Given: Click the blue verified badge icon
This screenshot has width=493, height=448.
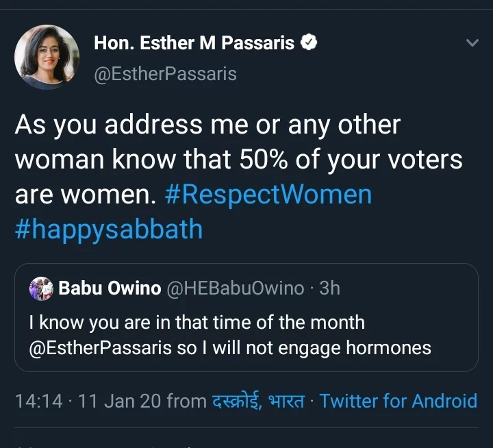Looking at the screenshot, I should [309, 43].
